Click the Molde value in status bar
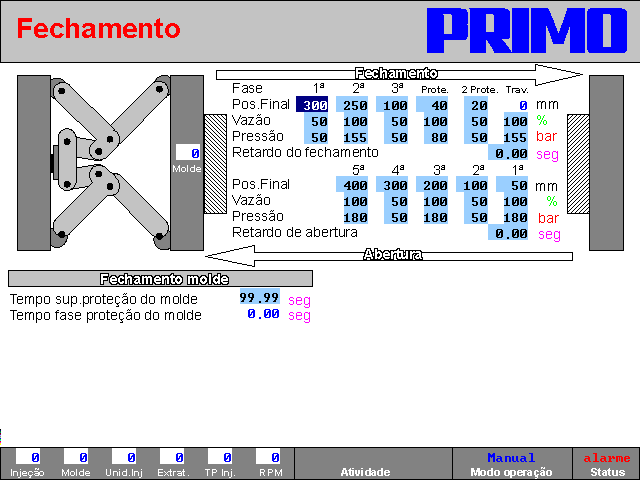640x480 pixels. 76,456
